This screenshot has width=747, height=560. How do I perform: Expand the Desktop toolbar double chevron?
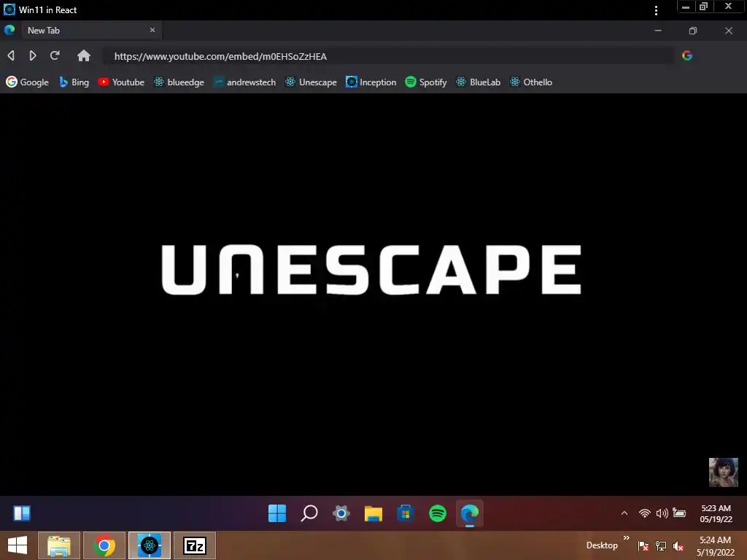pos(627,537)
